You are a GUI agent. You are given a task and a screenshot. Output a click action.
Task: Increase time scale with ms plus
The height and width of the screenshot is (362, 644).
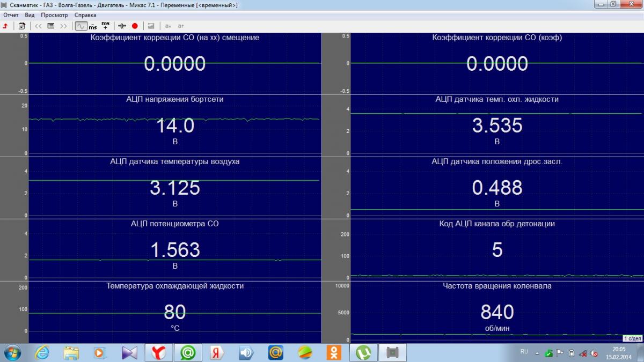pos(105,26)
